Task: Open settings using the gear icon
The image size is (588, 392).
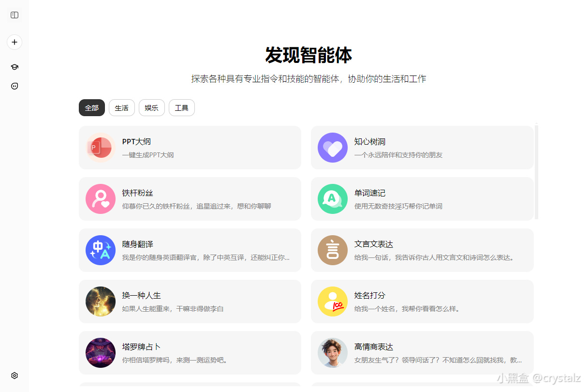Action: [14, 376]
